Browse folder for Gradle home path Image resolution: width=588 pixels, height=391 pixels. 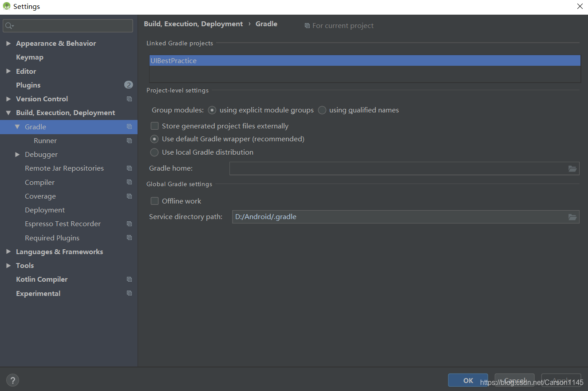coord(572,168)
